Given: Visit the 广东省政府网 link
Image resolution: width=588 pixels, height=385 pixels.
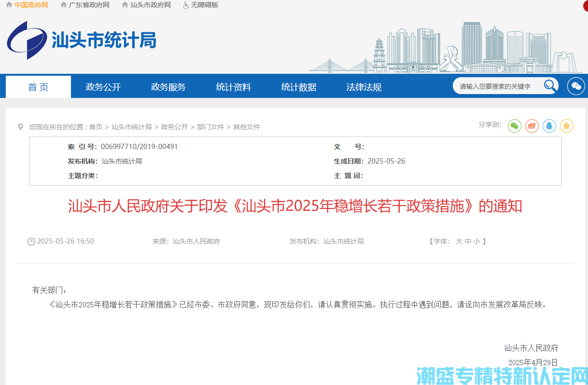Looking at the screenshot, I should [89, 5].
